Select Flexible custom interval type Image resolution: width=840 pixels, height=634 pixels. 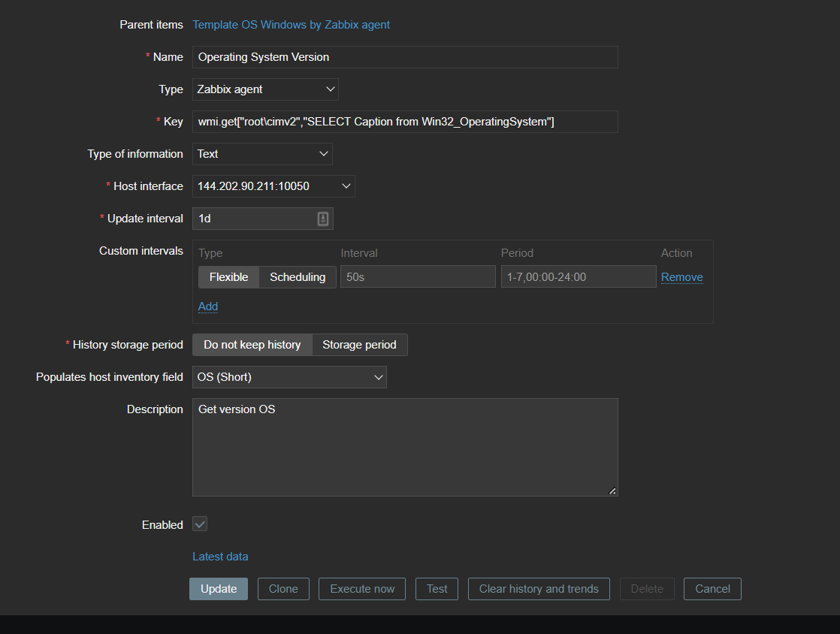coord(228,277)
